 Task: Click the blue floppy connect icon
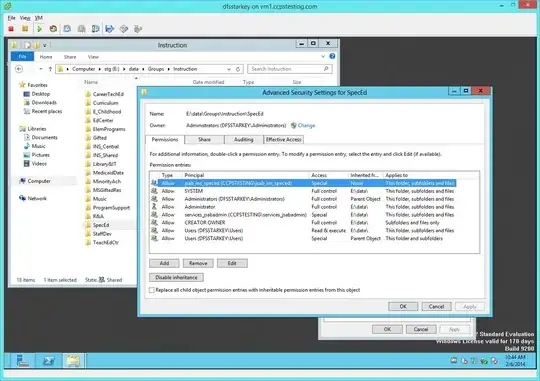[110, 29]
